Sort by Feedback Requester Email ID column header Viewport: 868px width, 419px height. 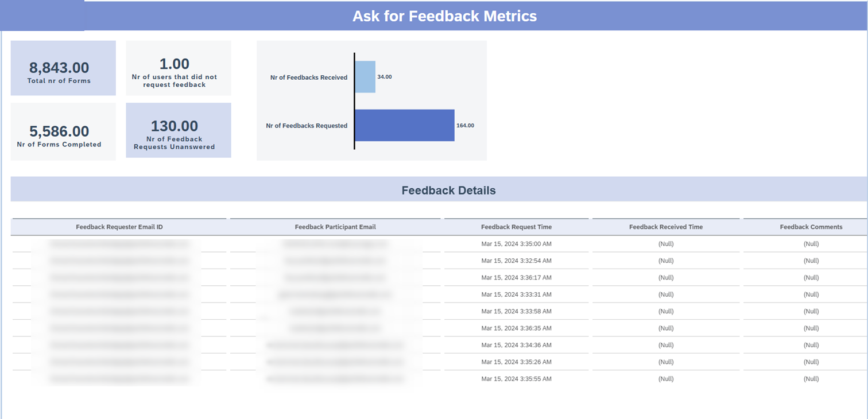[x=119, y=227]
